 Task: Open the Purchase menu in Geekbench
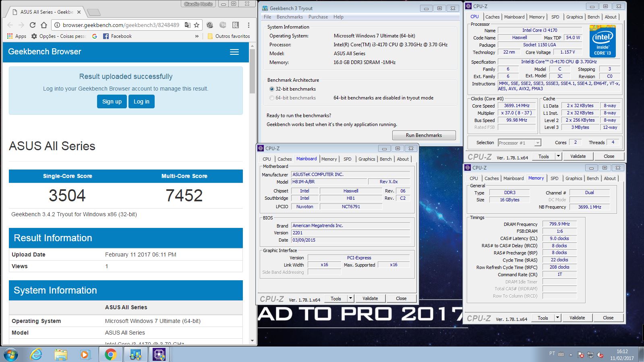click(318, 17)
